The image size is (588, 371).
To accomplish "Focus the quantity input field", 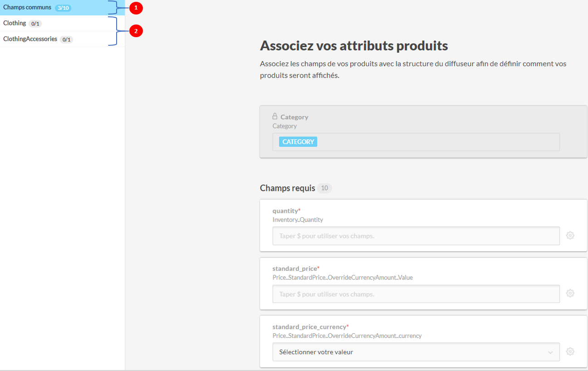I will click(416, 236).
